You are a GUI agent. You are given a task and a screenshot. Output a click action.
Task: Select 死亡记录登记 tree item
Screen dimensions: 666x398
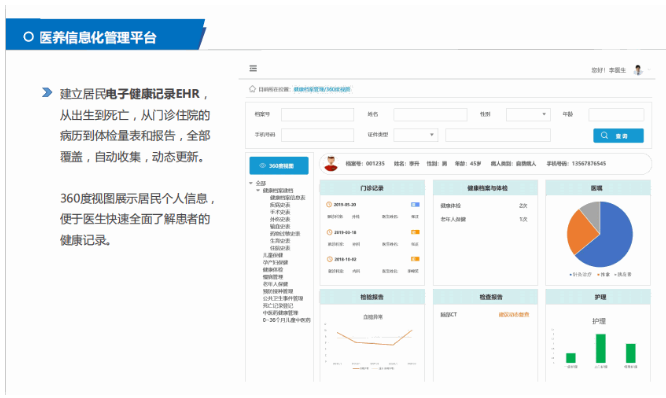pos(278,306)
